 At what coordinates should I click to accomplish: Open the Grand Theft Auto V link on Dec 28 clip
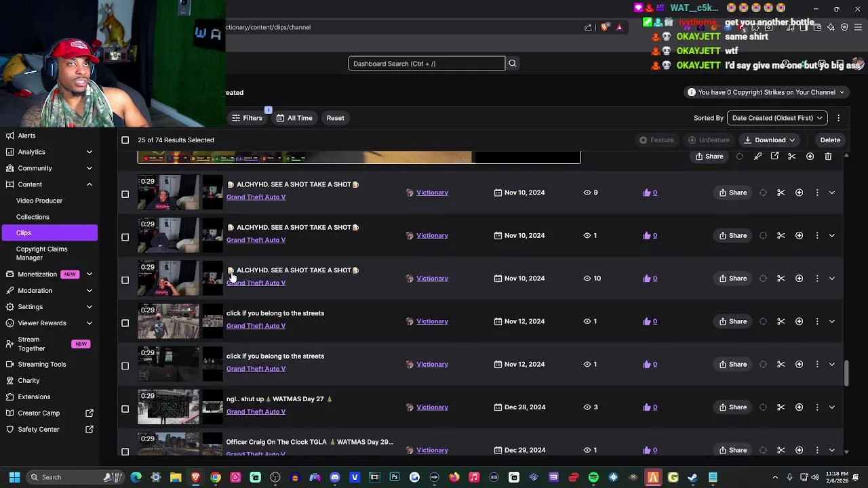[256, 411]
